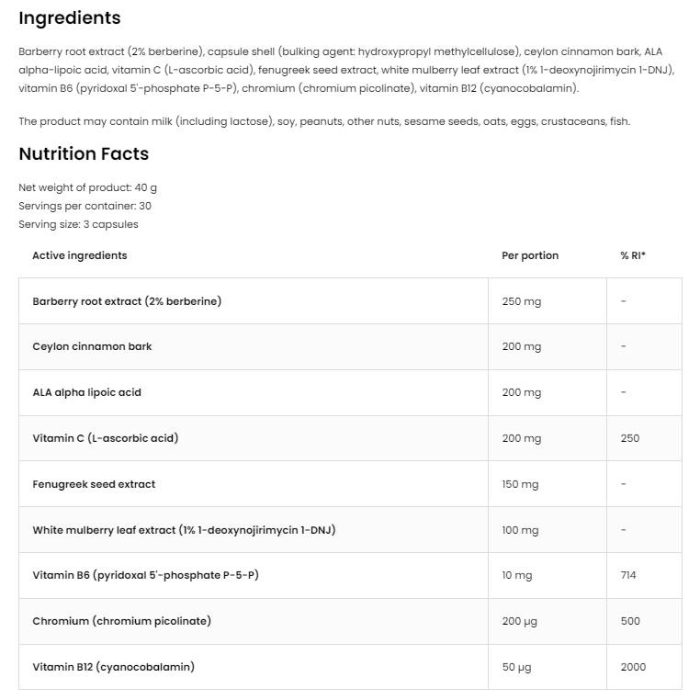Select the ALA alpha lipoic acid row
Image resolution: width=700 pixels, height=700 pixels.
tap(350, 393)
